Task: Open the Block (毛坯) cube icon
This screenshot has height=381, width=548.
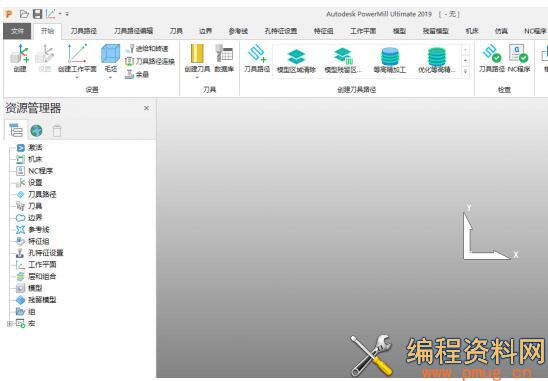Action: pyautogui.click(x=110, y=54)
